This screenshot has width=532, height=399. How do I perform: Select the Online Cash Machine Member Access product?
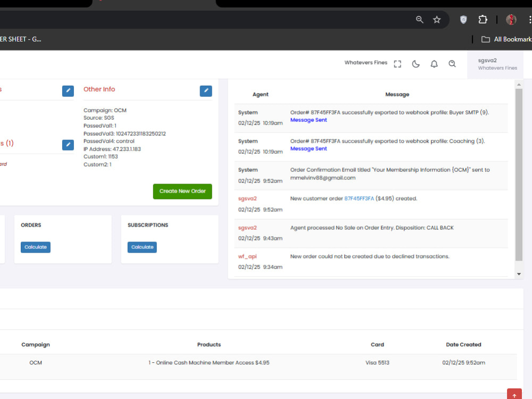[x=209, y=363]
